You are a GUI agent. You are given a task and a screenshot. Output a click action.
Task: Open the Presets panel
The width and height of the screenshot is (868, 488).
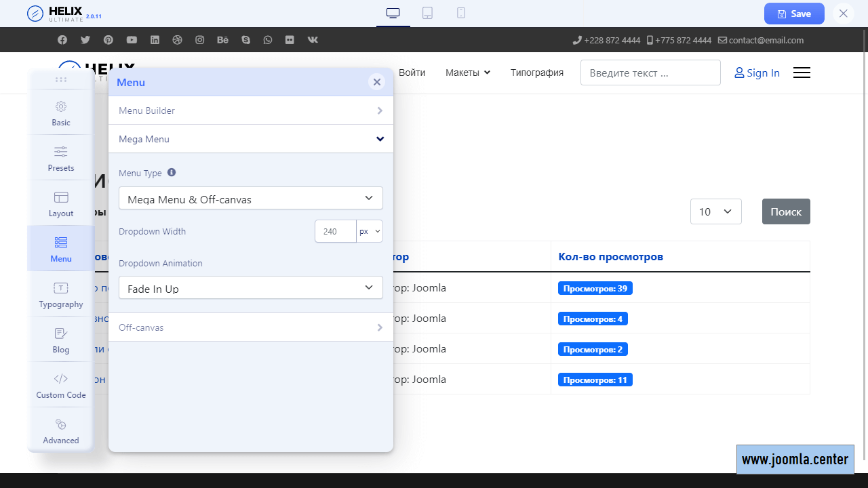(61, 158)
